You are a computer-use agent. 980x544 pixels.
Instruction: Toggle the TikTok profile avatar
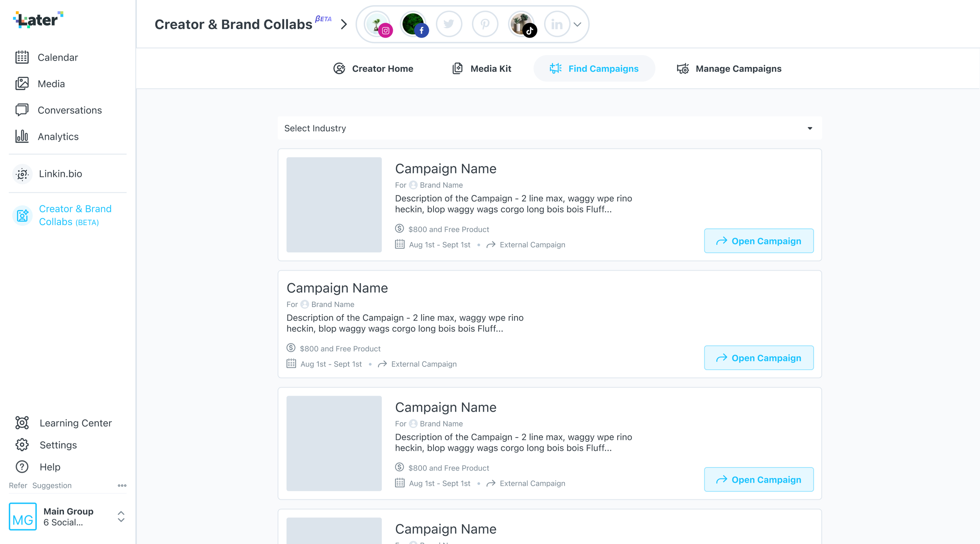coord(521,24)
